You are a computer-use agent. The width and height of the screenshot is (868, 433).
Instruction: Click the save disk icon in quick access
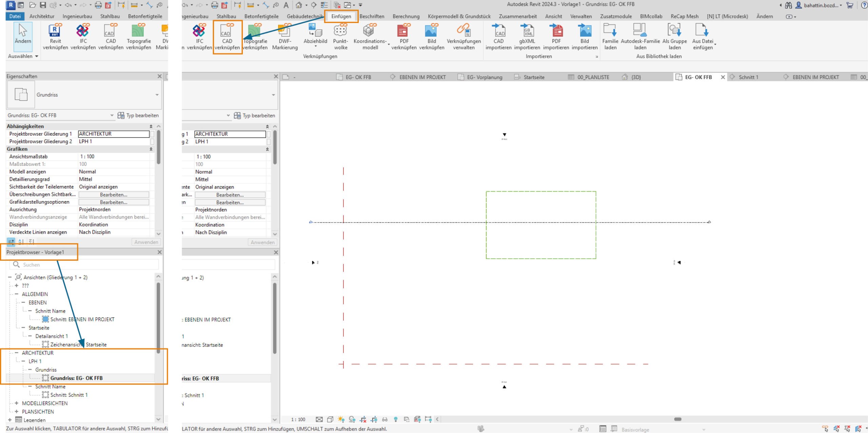tap(43, 5)
